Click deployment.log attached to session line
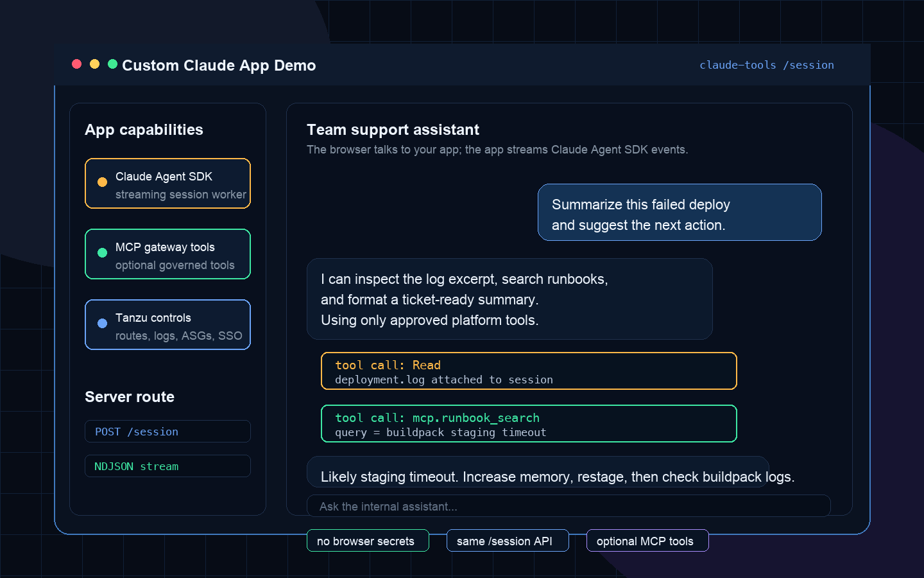Image resolution: width=924 pixels, height=578 pixels. tap(444, 380)
